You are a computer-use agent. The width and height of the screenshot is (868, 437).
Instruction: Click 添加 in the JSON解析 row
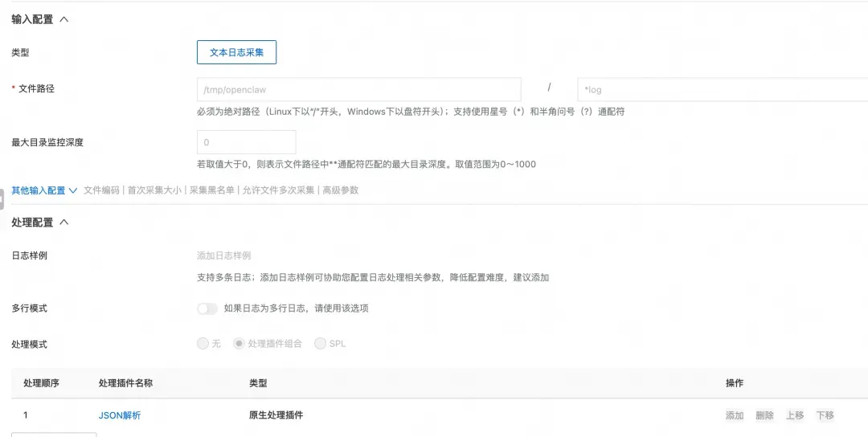(735, 415)
